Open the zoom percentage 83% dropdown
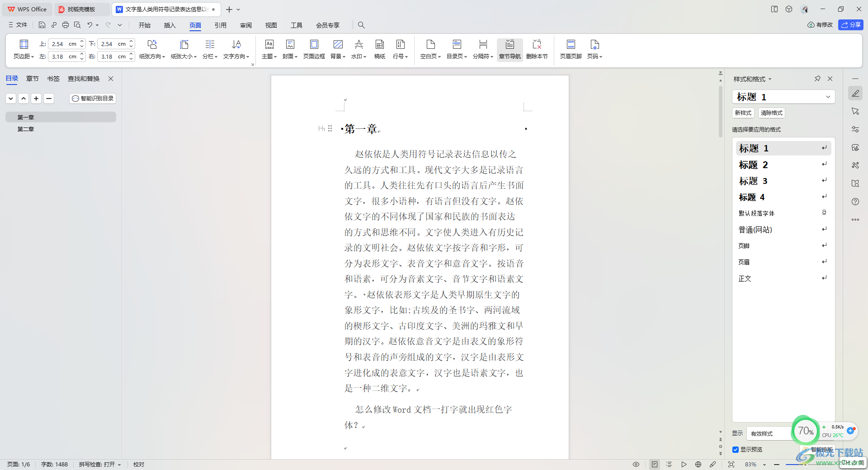The width and height of the screenshot is (868, 470). click(764, 465)
